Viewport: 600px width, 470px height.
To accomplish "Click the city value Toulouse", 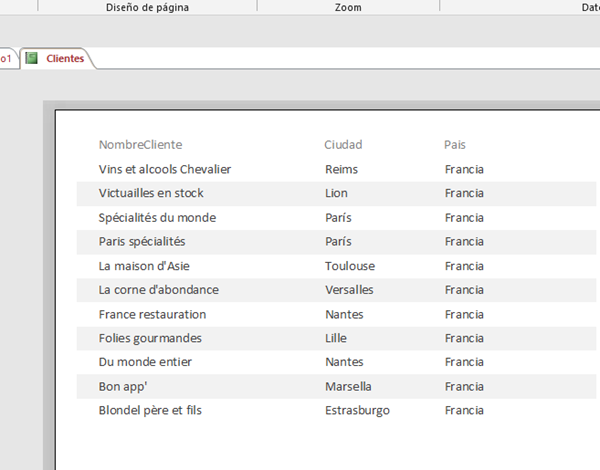I will [350, 266].
